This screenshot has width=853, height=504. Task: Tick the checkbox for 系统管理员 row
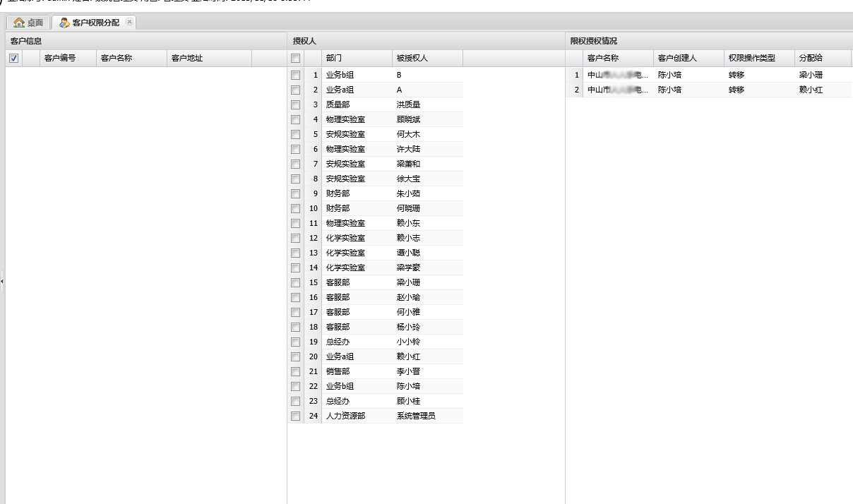296,416
